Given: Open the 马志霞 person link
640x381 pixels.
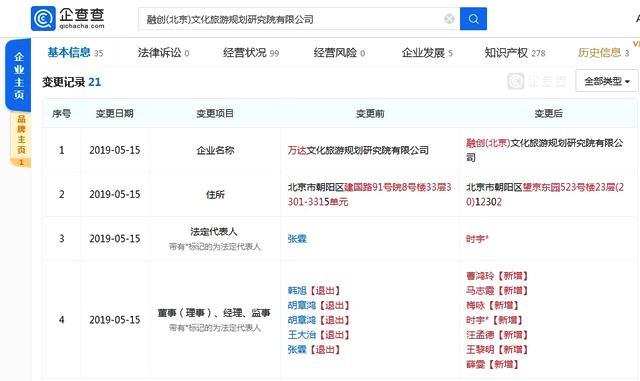Looking at the screenshot, I should coord(480,290).
